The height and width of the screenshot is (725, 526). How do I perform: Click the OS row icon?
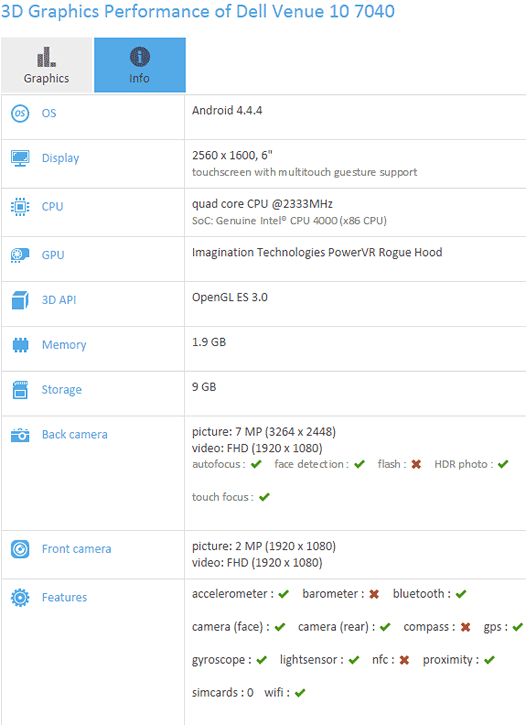pyautogui.click(x=20, y=113)
